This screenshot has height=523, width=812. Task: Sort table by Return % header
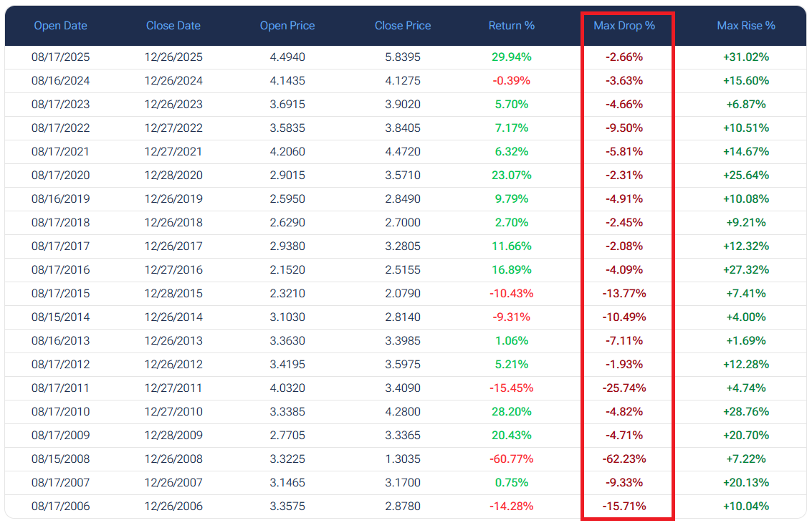tap(511, 25)
